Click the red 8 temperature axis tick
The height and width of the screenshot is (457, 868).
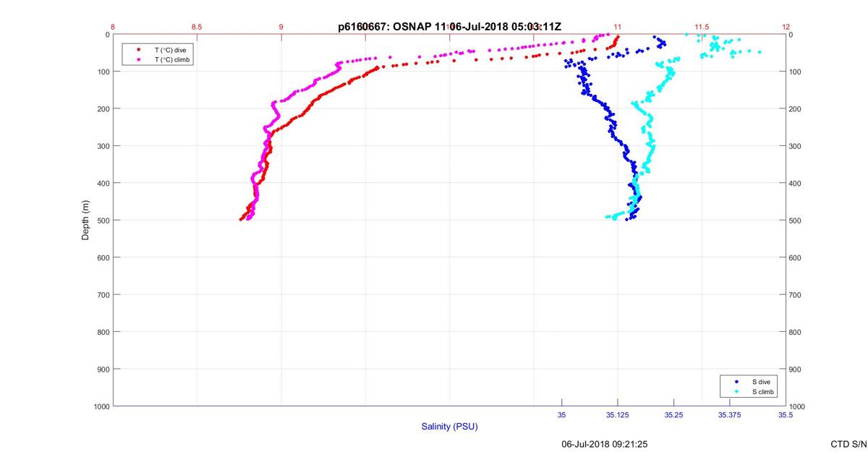pos(113,27)
